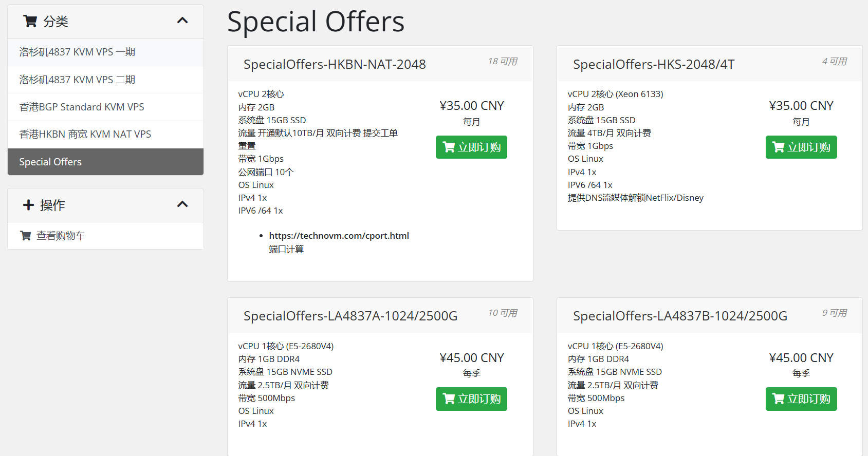Click the cart icon next to 查看购物车
This screenshot has height=456, width=868.
pos(25,236)
